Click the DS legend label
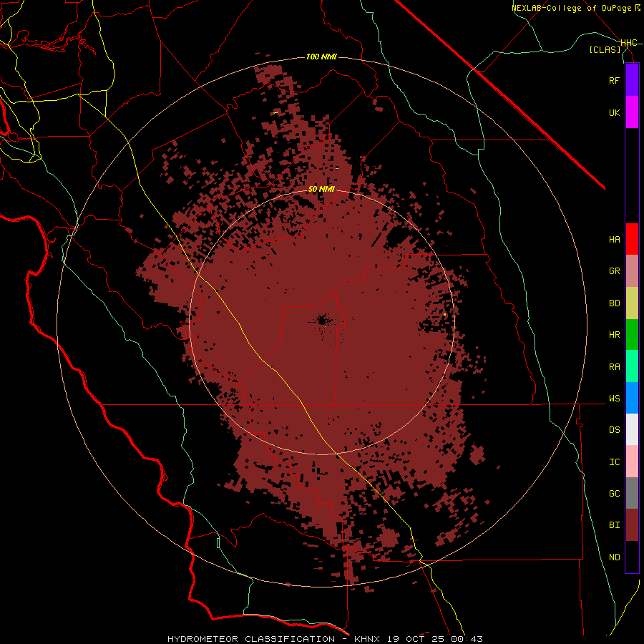The image size is (644, 644). 614,430
